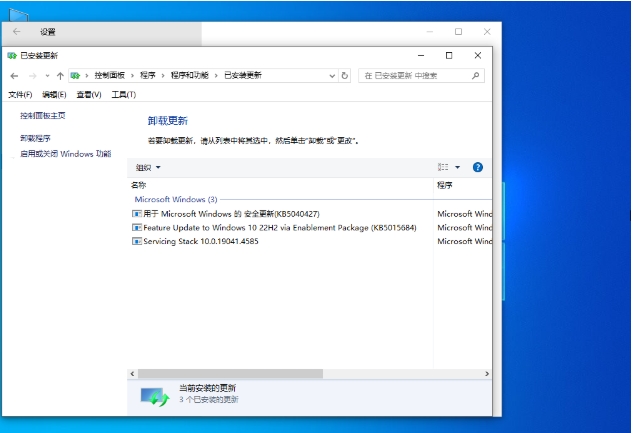The width and height of the screenshot is (633, 433).
Task: Click the search magnifier icon
Action: (x=475, y=75)
